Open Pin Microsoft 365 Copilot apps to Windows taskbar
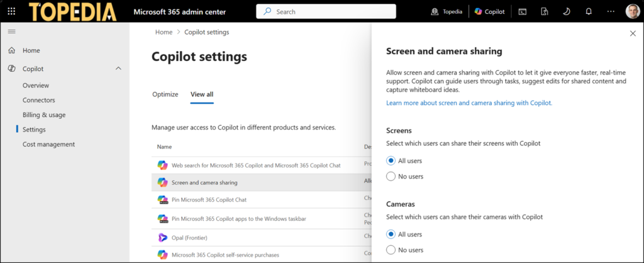This screenshot has height=263, width=644. (x=238, y=218)
